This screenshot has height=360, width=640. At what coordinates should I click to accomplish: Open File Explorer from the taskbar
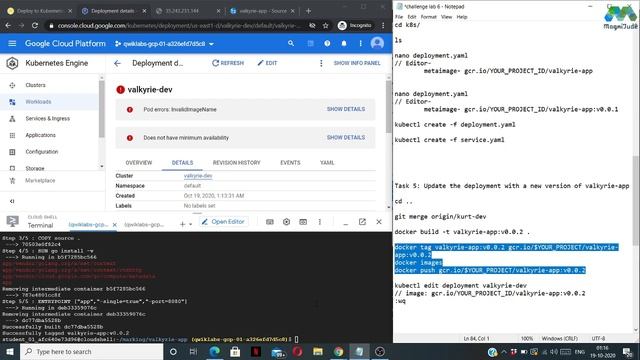pos(318,351)
